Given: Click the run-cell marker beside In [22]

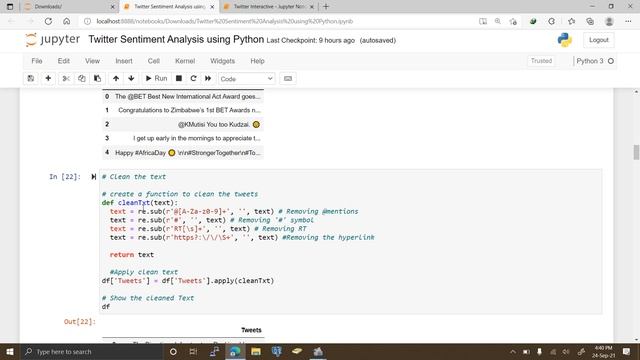Looking at the screenshot, I should (x=93, y=177).
